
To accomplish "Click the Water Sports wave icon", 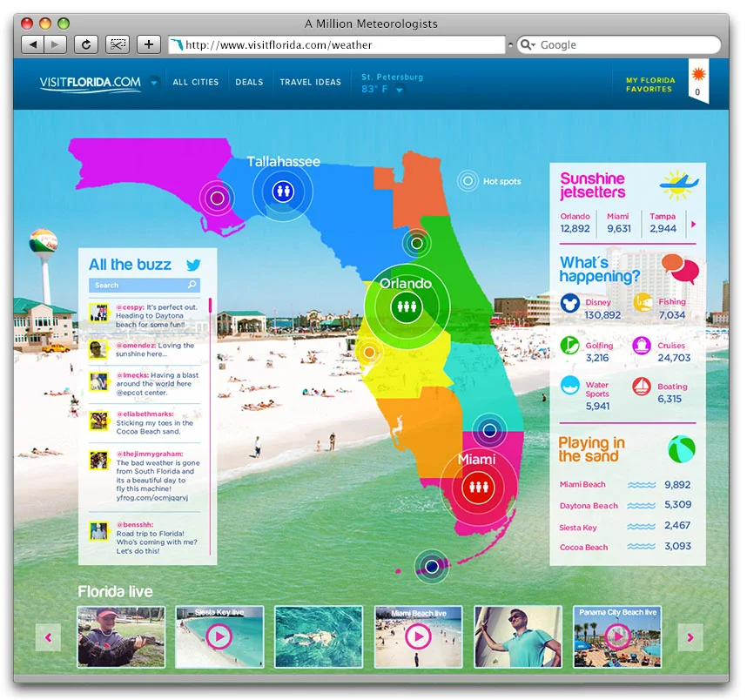I will pos(569,386).
